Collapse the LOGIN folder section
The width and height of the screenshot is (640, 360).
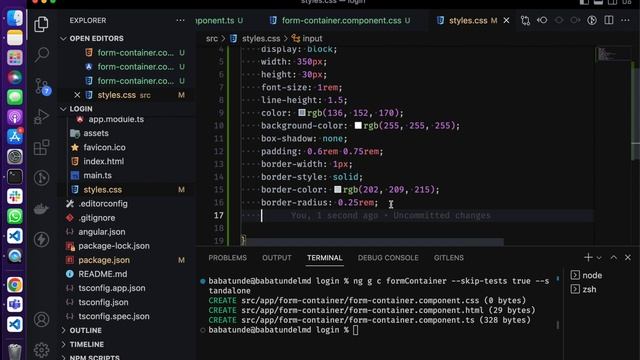(x=81, y=109)
